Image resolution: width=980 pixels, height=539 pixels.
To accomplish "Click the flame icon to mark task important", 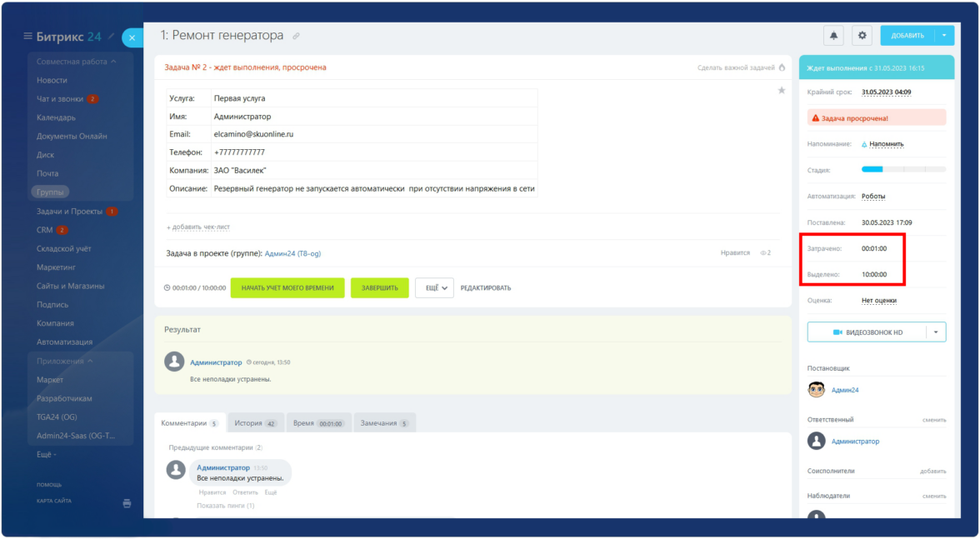I will click(x=782, y=67).
